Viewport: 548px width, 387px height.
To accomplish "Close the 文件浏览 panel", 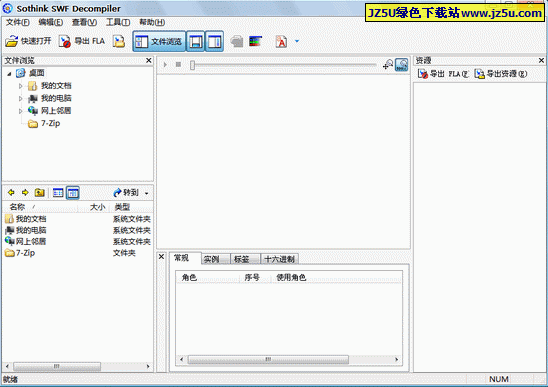I will tap(149, 60).
